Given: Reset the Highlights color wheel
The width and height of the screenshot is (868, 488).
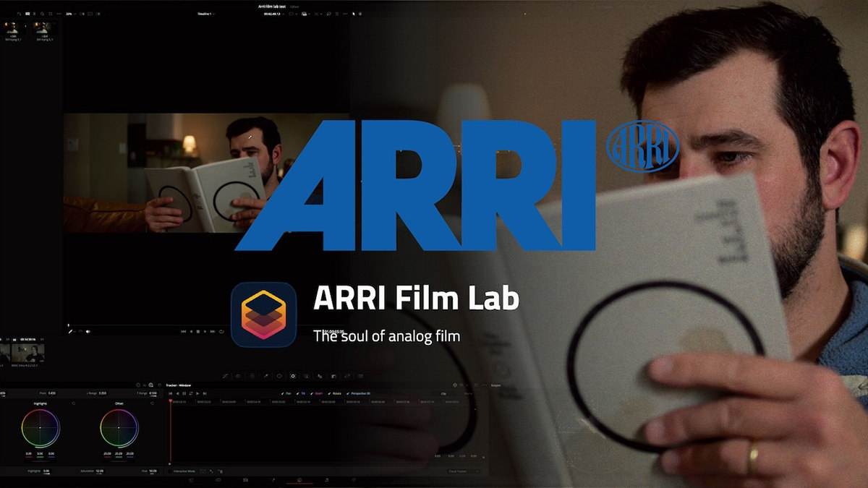Looking at the screenshot, I should tap(74, 403).
